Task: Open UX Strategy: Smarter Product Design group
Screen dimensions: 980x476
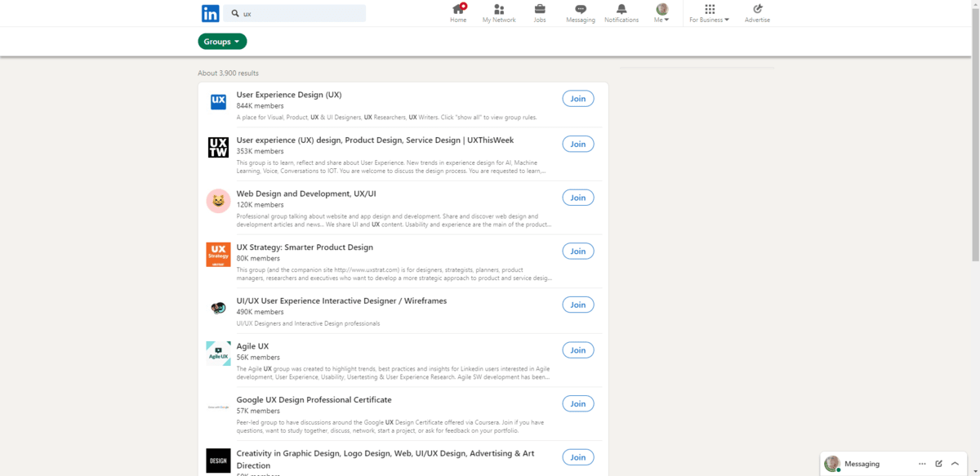Action: 305,247
